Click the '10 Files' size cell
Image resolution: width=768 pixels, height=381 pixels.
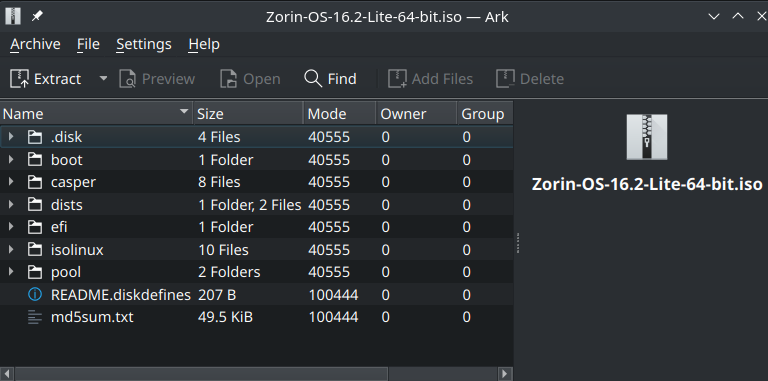tap(223, 250)
